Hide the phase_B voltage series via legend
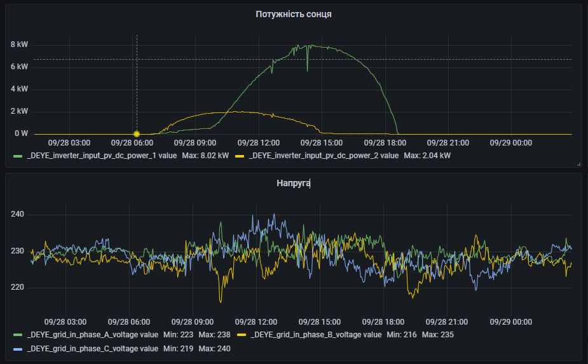The width and height of the screenshot is (588, 364). click(x=316, y=334)
